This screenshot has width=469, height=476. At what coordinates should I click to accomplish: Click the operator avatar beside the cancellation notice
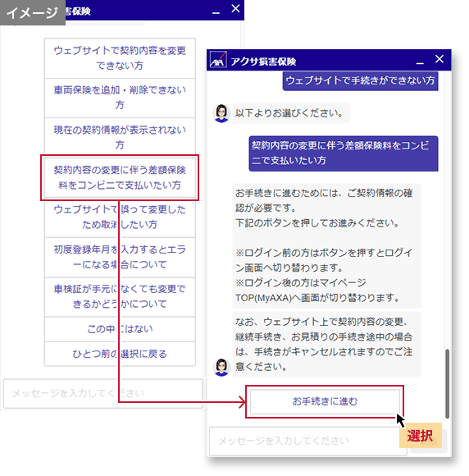(221, 367)
